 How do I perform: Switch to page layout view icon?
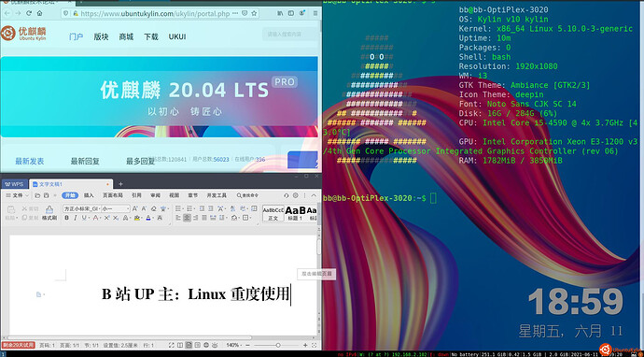coord(189,345)
